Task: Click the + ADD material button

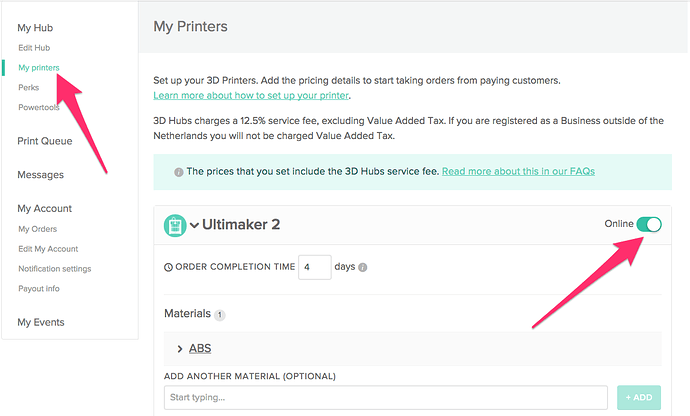Action: coord(639,397)
